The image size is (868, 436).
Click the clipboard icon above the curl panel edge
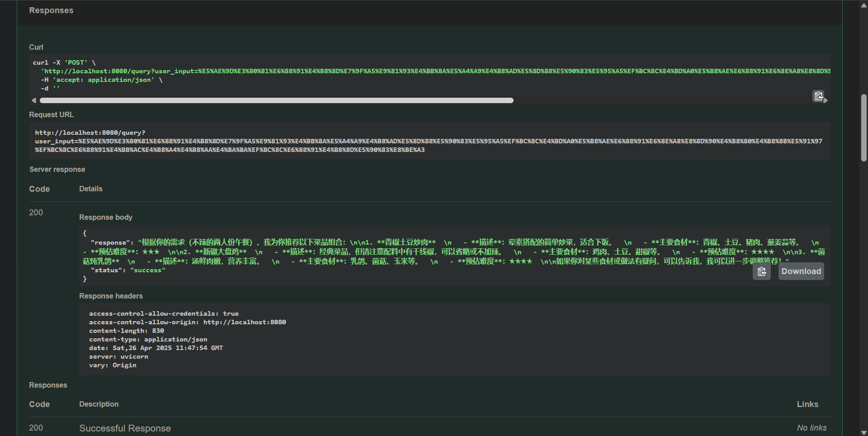(819, 96)
